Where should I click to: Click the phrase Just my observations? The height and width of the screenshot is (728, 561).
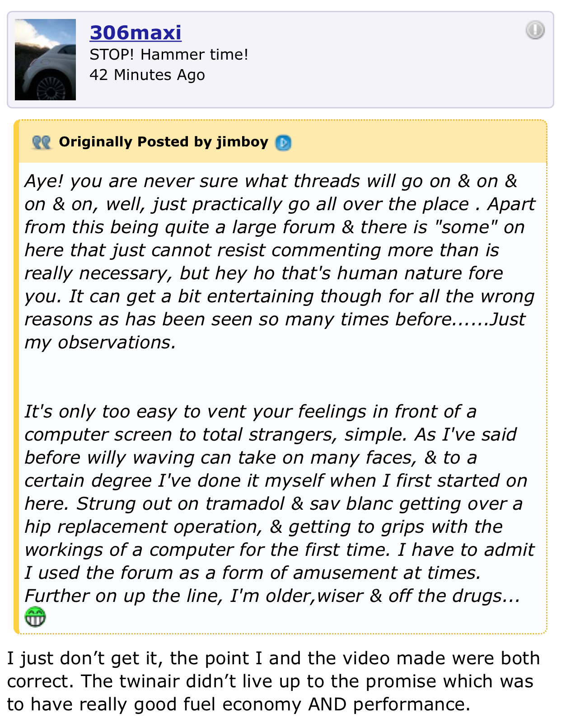275,331
